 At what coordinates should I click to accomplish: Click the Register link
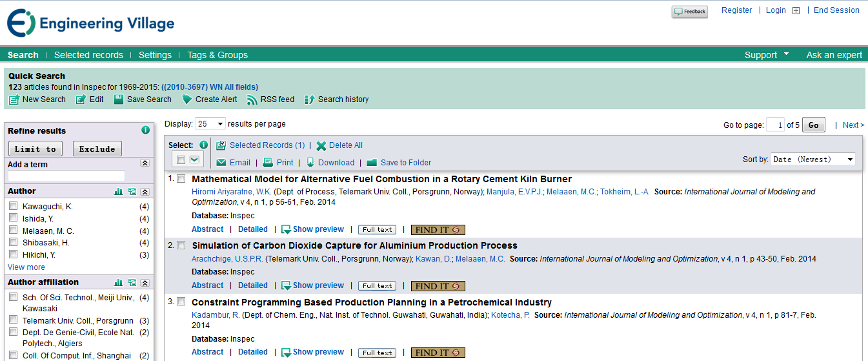(736, 10)
